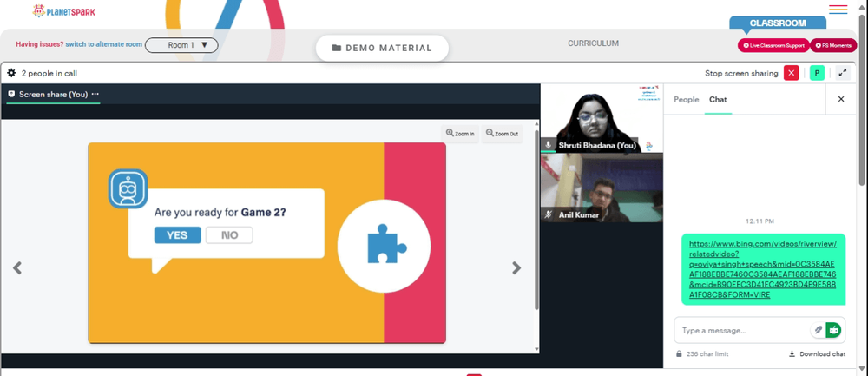Viewport: 868px width, 376px height.
Task: Select the Chat tab
Action: 718,99
